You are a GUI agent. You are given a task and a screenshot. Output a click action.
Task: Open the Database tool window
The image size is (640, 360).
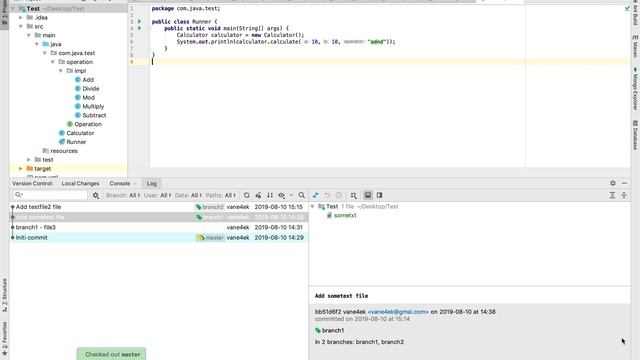635,134
